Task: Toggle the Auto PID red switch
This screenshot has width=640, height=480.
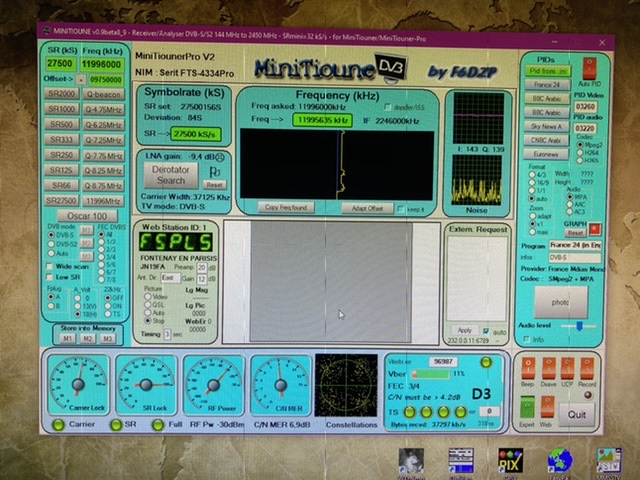Action: click(x=589, y=69)
